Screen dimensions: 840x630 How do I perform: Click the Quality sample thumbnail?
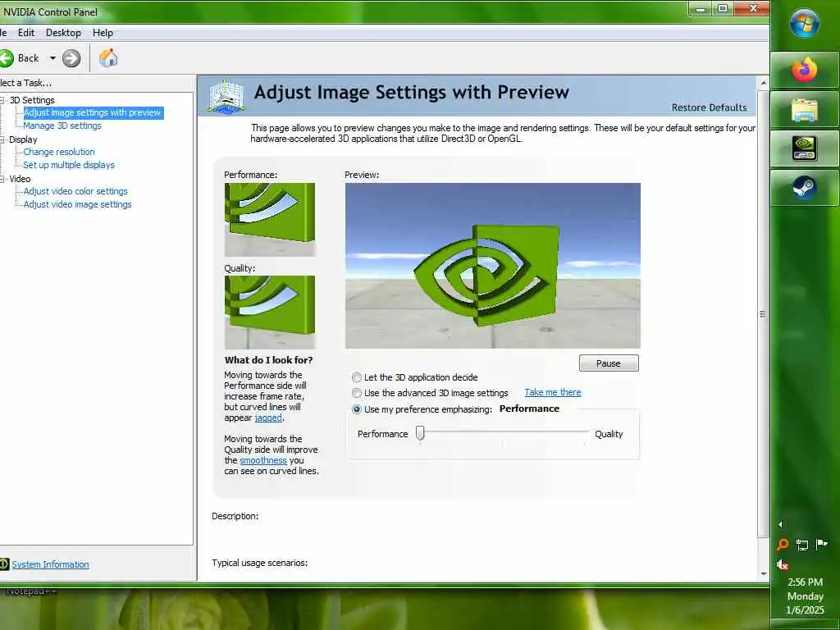(269, 313)
